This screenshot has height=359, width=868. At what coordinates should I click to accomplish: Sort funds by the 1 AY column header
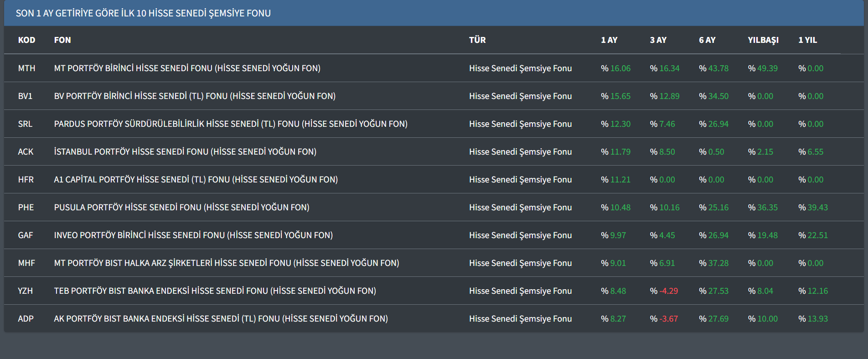(609, 40)
